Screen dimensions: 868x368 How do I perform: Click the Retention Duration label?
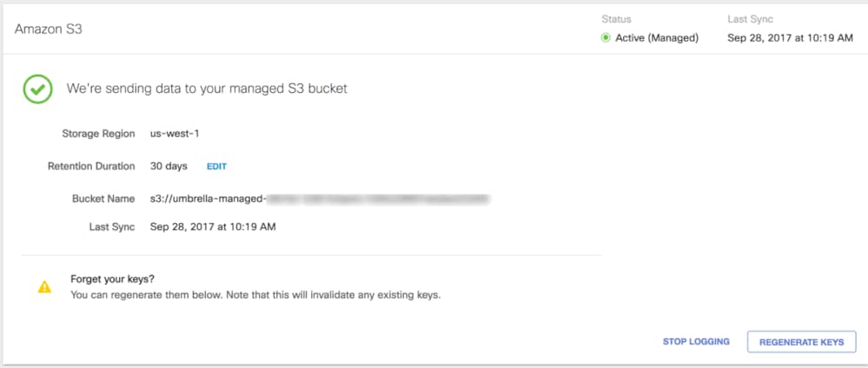click(91, 166)
